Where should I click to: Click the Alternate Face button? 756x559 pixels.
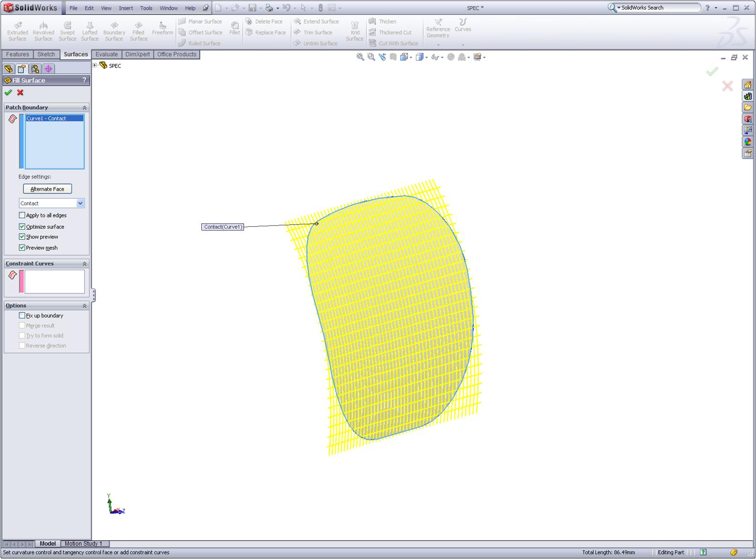pyautogui.click(x=48, y=189)
